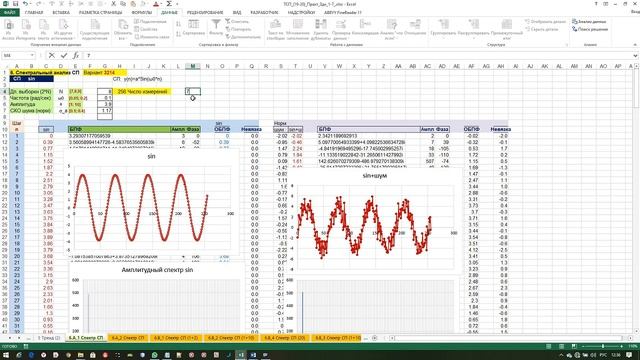
Task: Open What-If Analysis
Action: pyautogui.click(x=391, y=30)
